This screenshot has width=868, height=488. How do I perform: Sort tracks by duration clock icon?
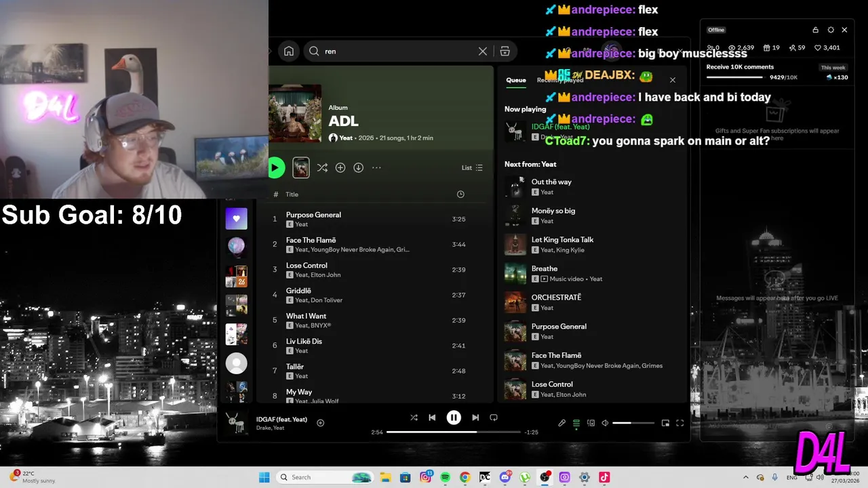pos(460,194)
